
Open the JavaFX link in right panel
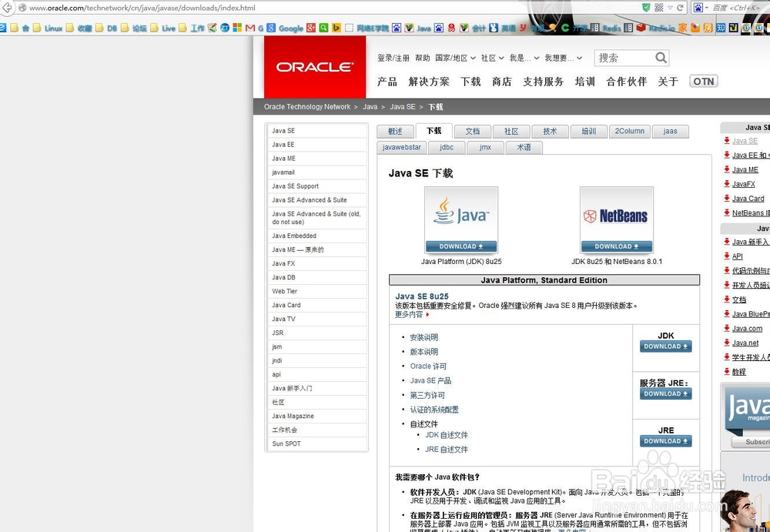click(744, 184)
